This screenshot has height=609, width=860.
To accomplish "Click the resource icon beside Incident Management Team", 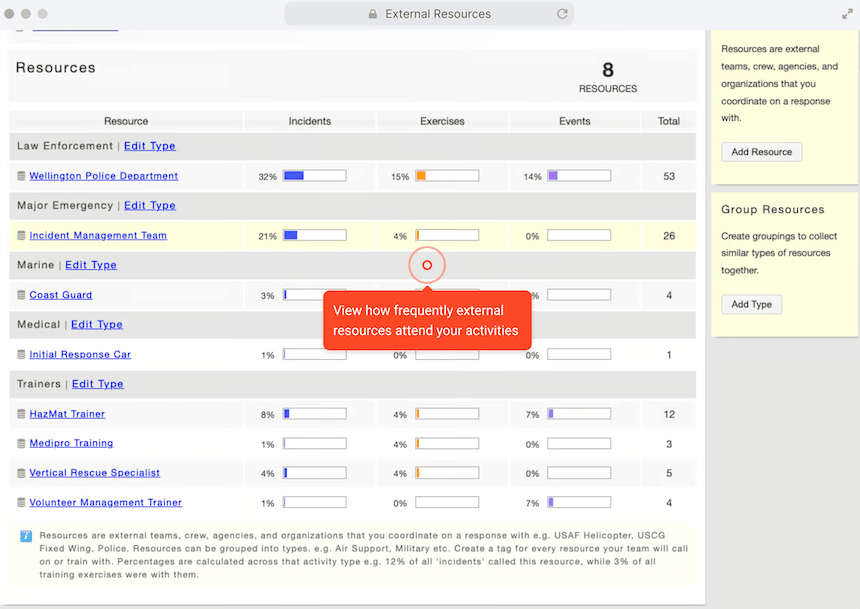I will 21,235.
